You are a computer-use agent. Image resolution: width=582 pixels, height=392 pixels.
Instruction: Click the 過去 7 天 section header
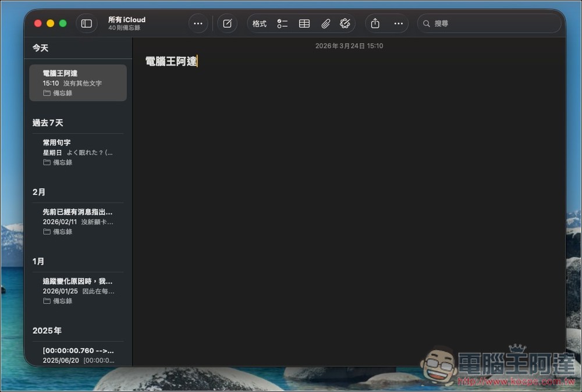[x=48, y=123]
